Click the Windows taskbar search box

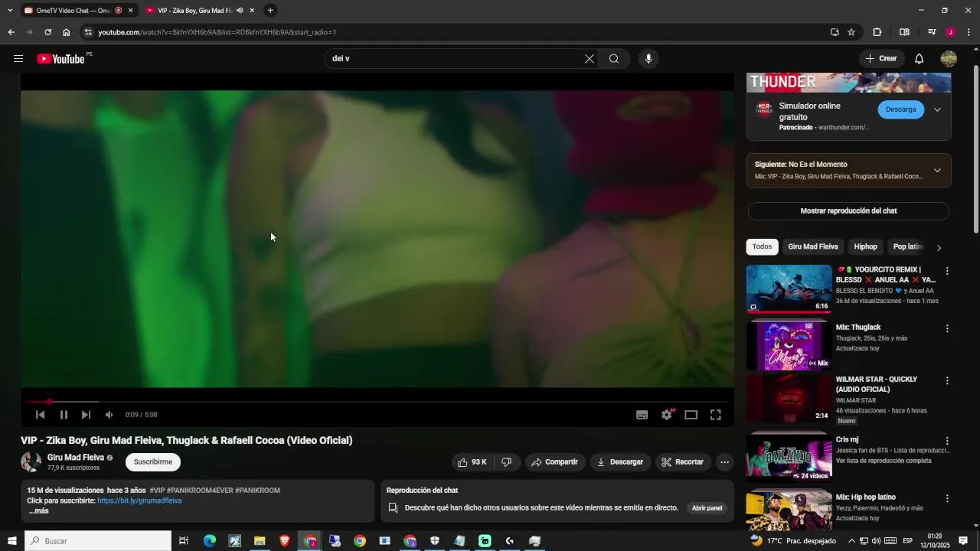(98, 541)
